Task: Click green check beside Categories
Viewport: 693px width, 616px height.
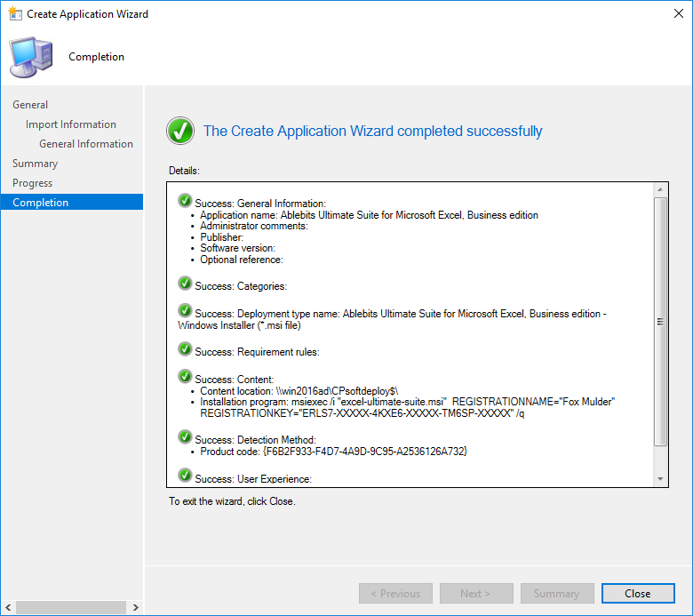Action: tap(185, 283)
